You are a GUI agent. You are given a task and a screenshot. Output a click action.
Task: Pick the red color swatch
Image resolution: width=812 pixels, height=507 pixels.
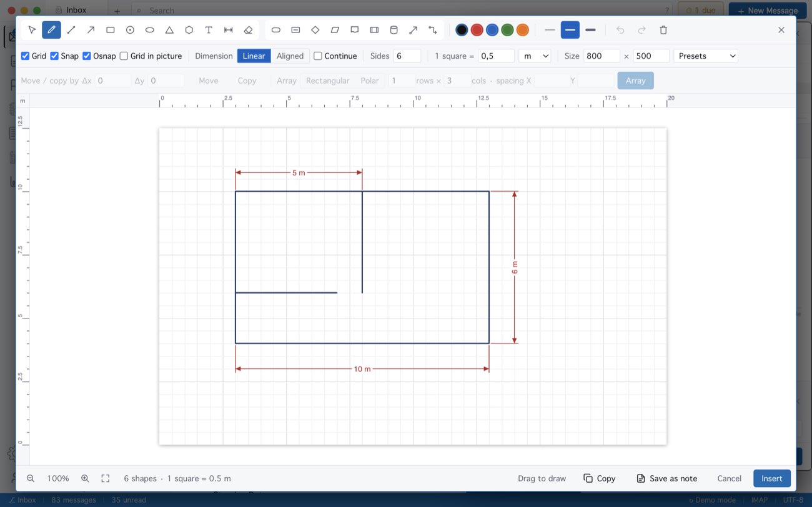click(477, 30)
